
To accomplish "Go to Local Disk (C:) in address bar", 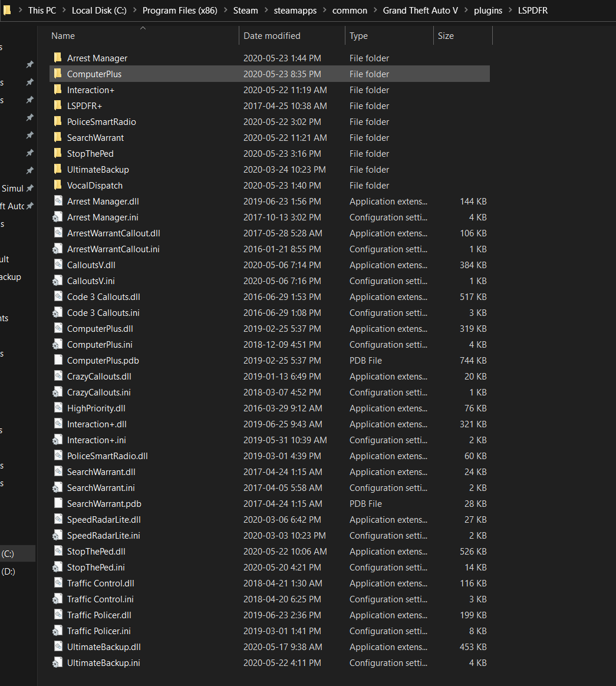I will pos(99,10).
